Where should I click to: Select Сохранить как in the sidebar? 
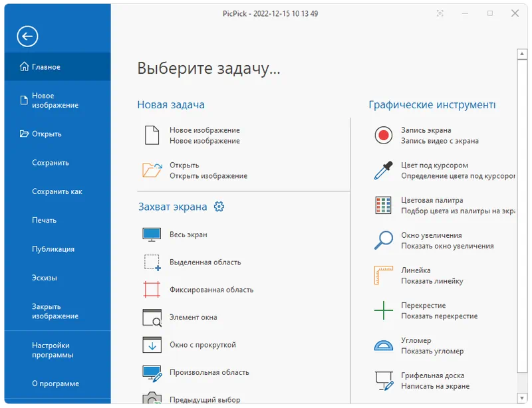click(57, 191)
